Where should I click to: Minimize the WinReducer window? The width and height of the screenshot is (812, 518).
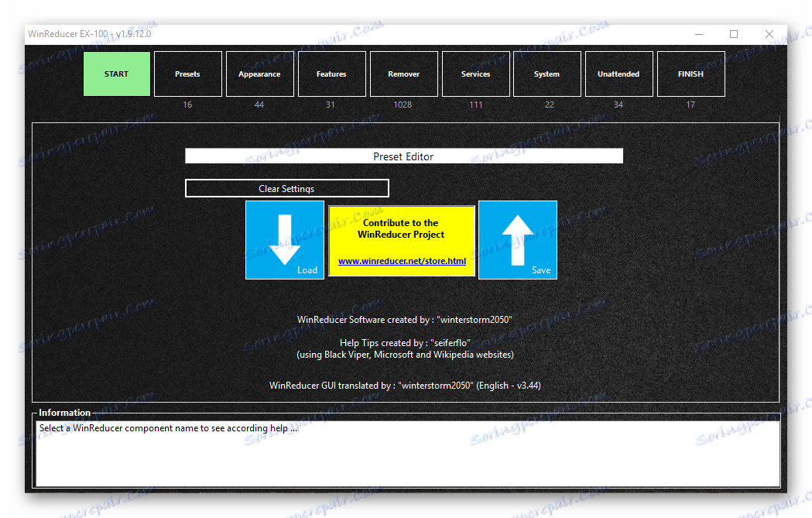698,34
